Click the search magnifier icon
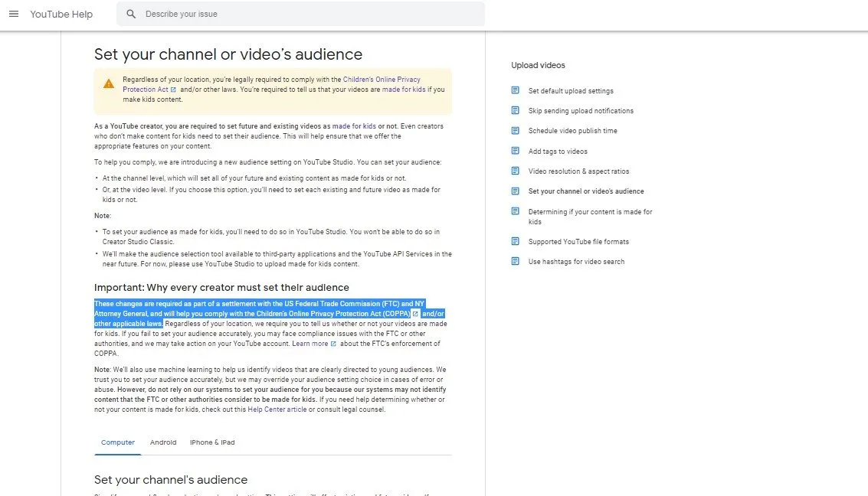 (131, 14)
